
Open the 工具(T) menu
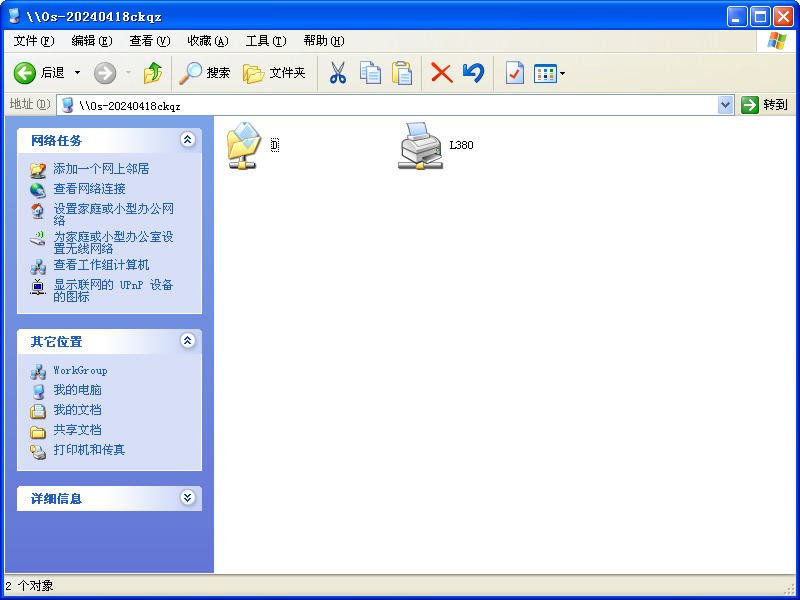point(265,41)
